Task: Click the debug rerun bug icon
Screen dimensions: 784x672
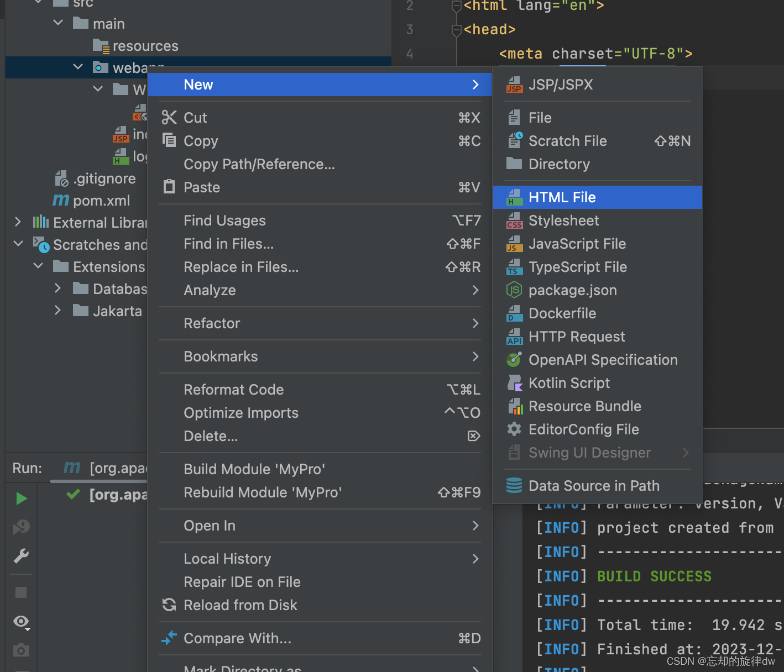Action: point(22,527)
